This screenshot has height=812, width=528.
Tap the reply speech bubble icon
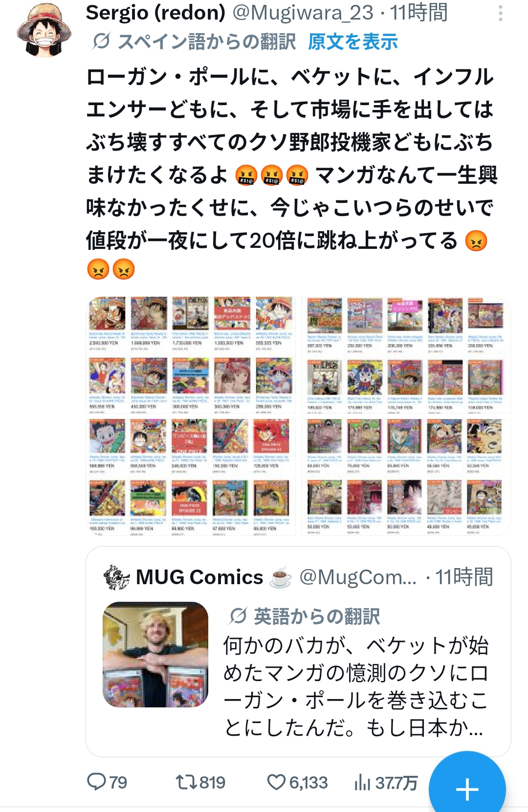[x=96, y=782]
